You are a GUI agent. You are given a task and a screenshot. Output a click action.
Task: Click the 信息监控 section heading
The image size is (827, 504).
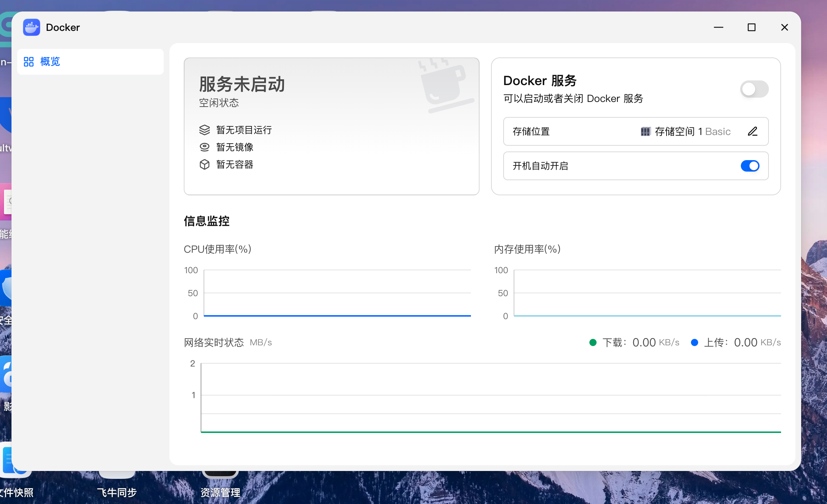207,221
